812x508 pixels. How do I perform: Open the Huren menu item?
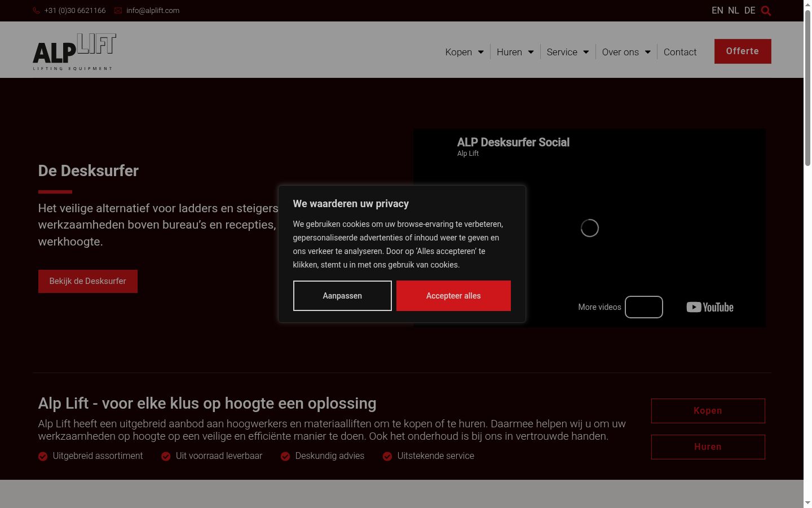coord(509,52)
